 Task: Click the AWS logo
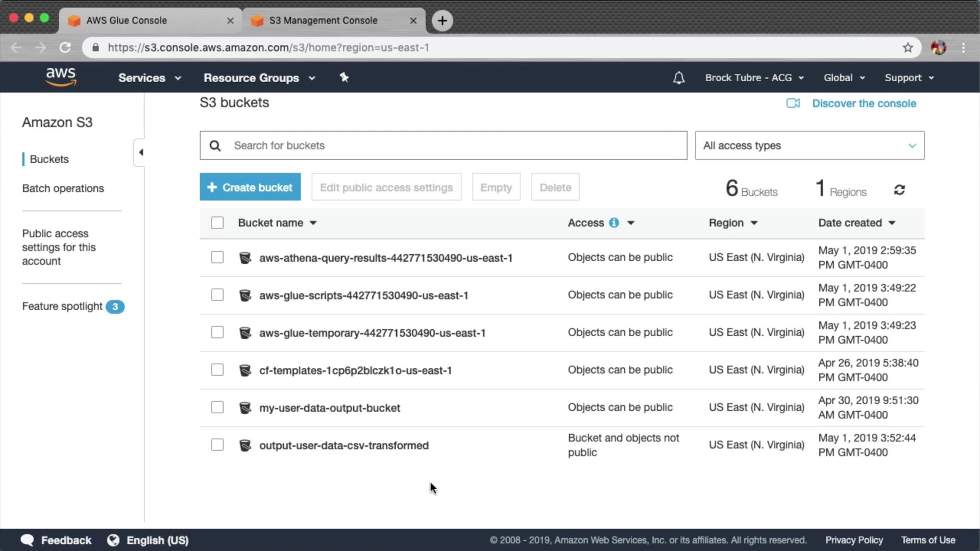pos(61,77)
